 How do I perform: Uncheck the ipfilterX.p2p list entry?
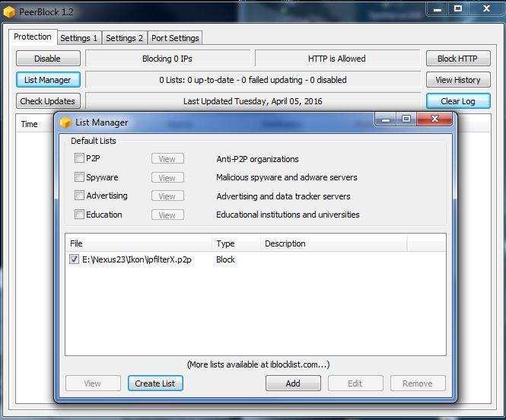[x=74, y=259]
